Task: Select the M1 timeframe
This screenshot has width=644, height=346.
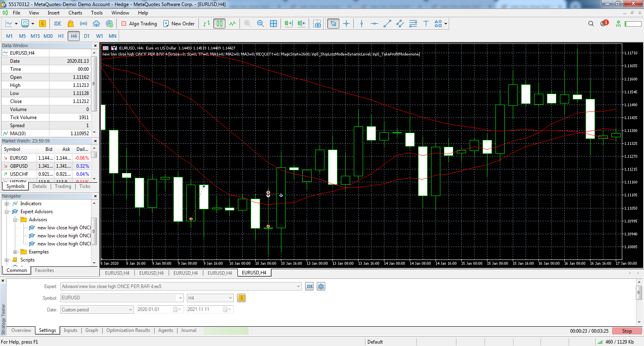Action: (x=9, y=36)
